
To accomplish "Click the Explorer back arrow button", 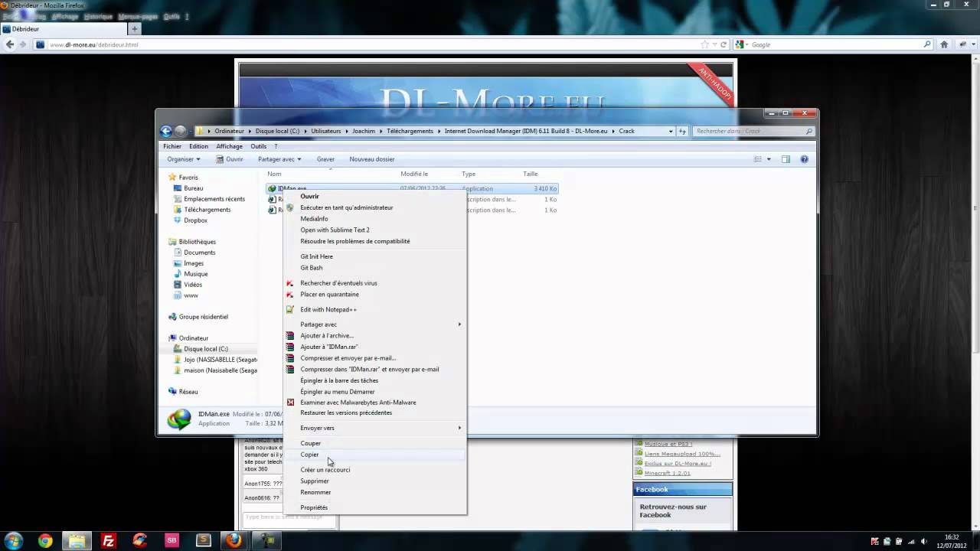I will click(x=166, y=131).
